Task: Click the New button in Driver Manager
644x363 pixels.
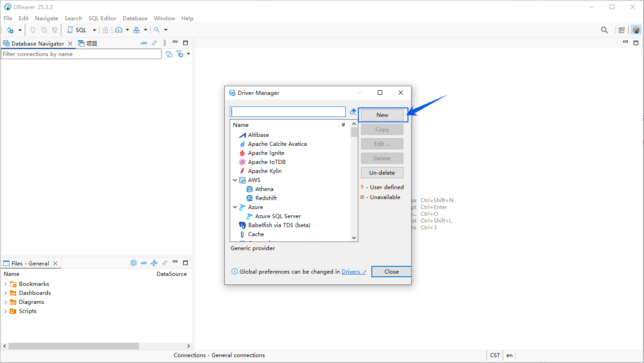Action: (382, 115)
